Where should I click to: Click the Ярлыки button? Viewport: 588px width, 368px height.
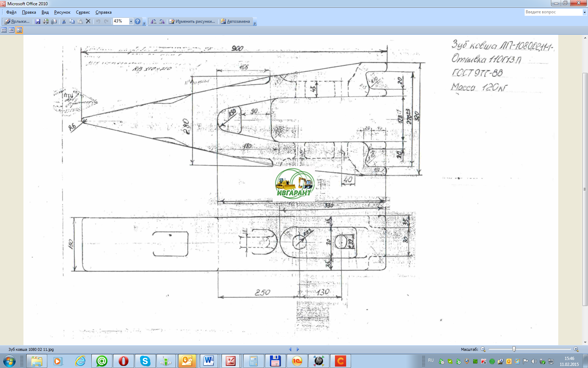17,21
